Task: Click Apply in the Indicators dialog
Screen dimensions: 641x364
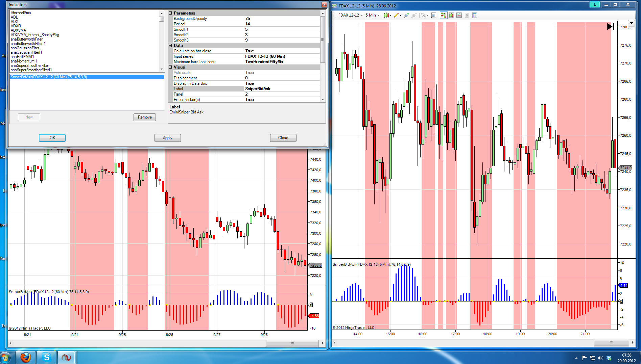Action: (x=168, y=138)
